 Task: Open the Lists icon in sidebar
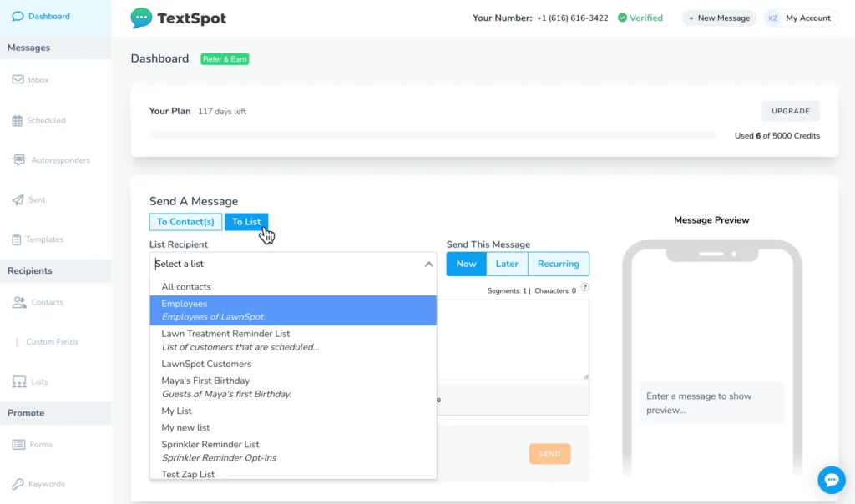[19, 381]
